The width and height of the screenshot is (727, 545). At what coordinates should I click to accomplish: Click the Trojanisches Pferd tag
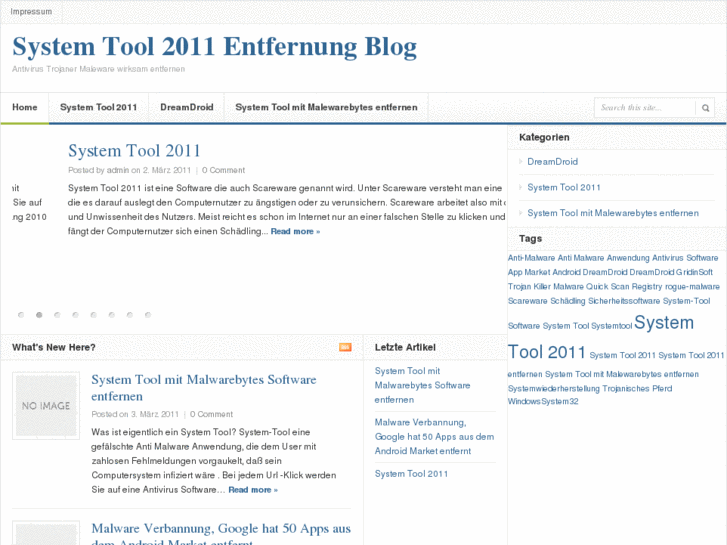point(637,389)
